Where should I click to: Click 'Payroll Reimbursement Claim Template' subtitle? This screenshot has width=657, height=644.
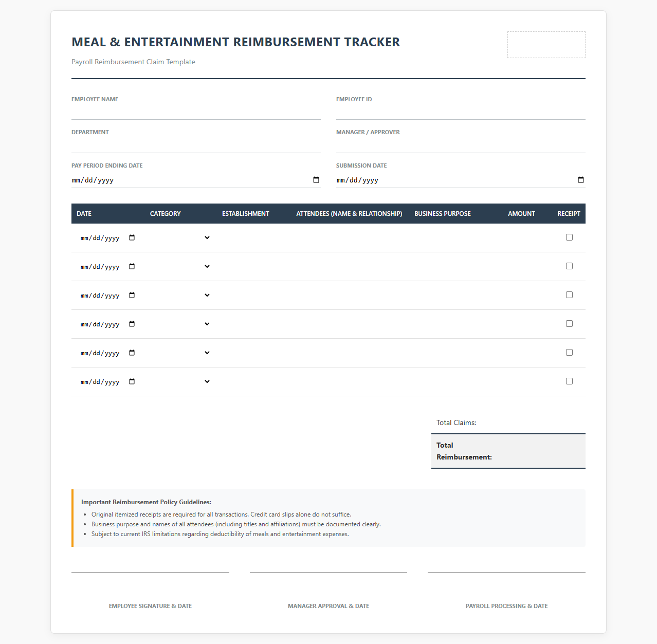point(133,62)
